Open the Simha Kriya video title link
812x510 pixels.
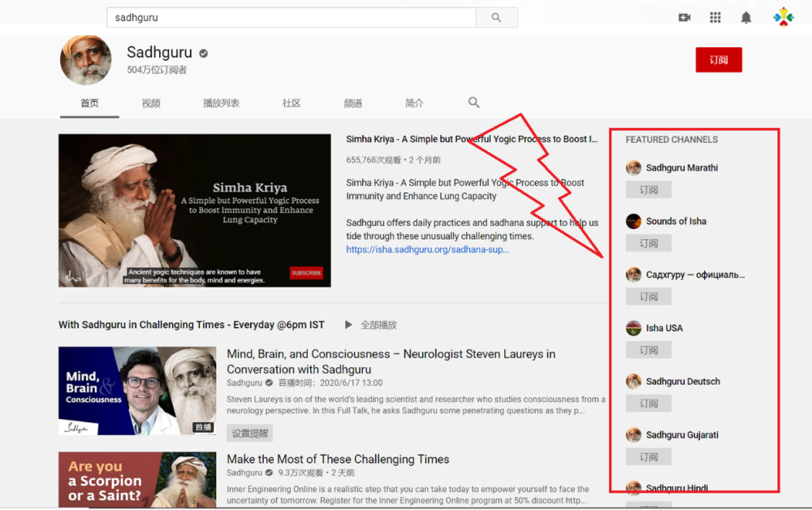pyautogui.click(x=472, y=139)
